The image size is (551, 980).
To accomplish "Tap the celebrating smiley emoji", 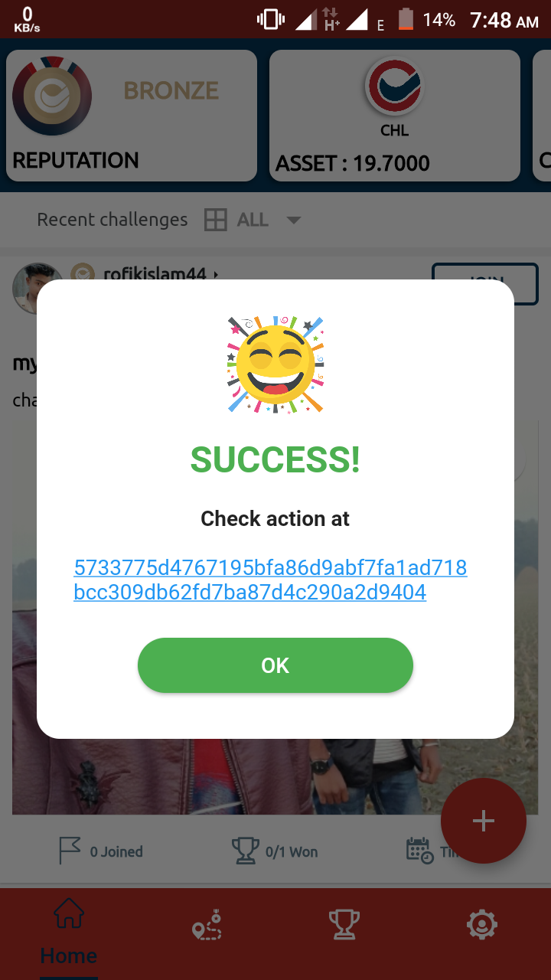I will 275,364.
